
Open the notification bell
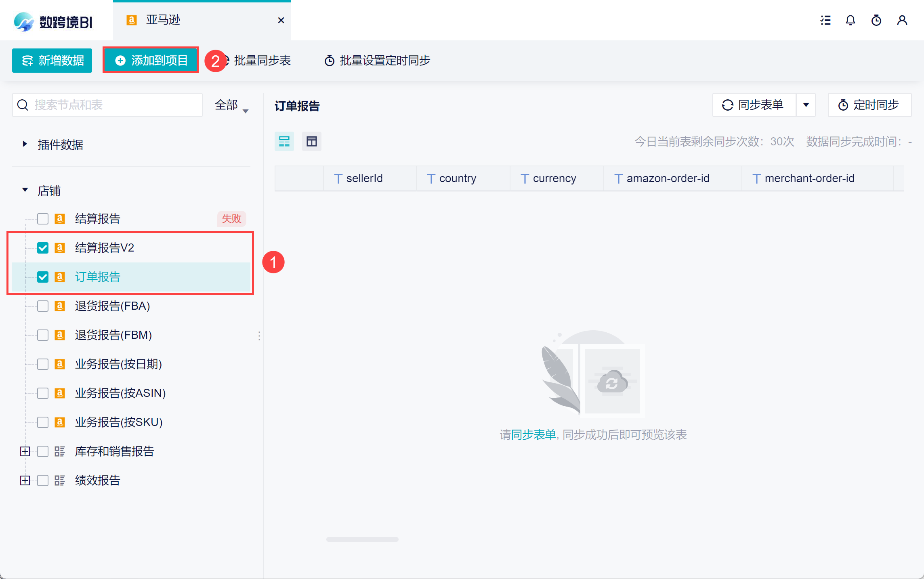[x=850, y=20]
